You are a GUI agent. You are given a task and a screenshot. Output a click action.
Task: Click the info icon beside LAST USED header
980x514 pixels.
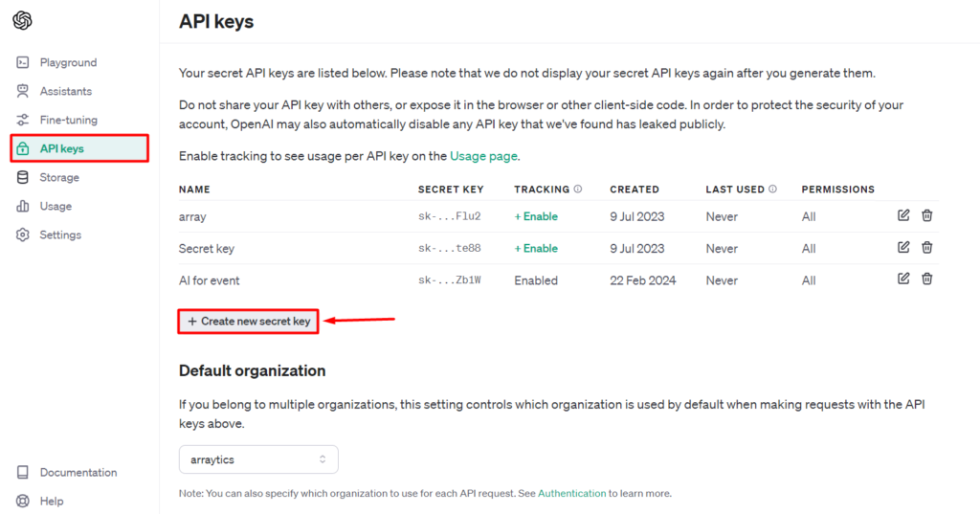point(772,189)
